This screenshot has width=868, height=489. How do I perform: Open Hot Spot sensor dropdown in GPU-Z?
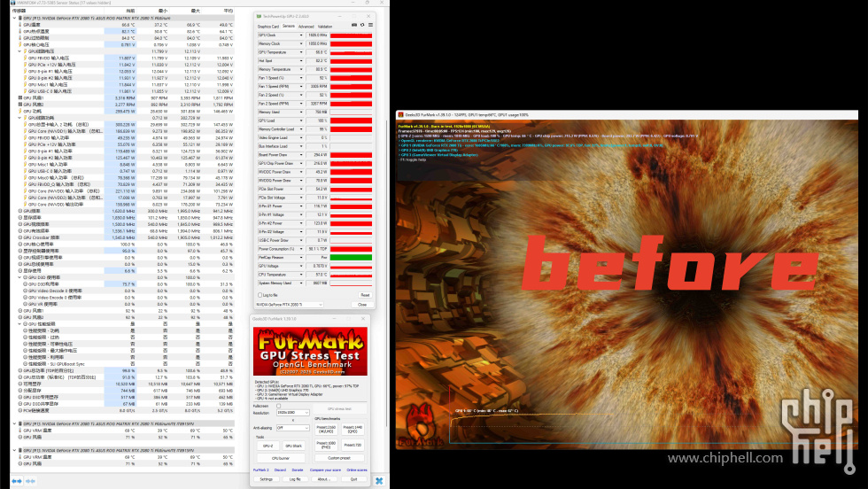point(301,61)
